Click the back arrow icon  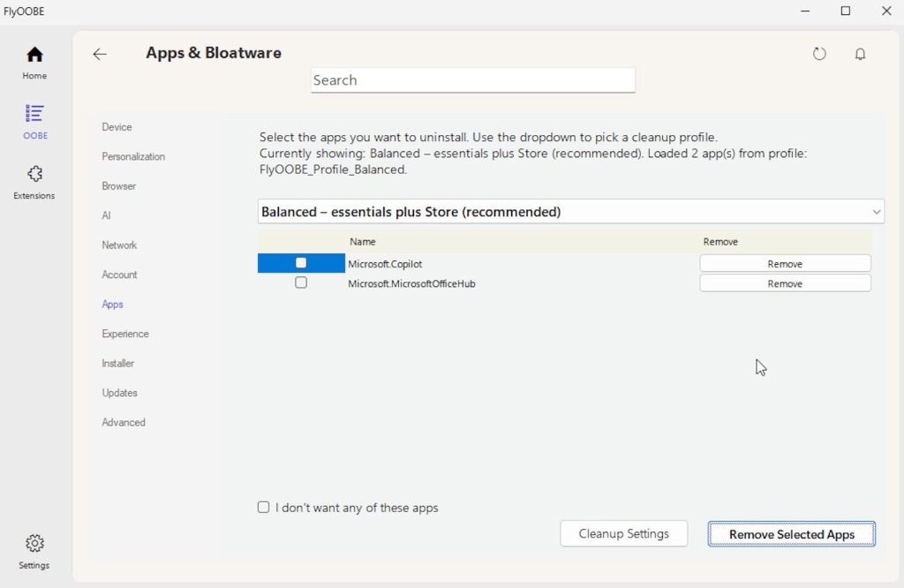pyautogui.click(x=100, y=54)
